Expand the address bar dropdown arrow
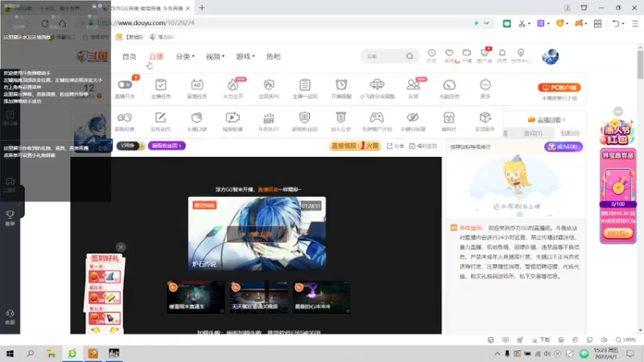The width and height of the screenshot is (644, 362). point(486,23)
